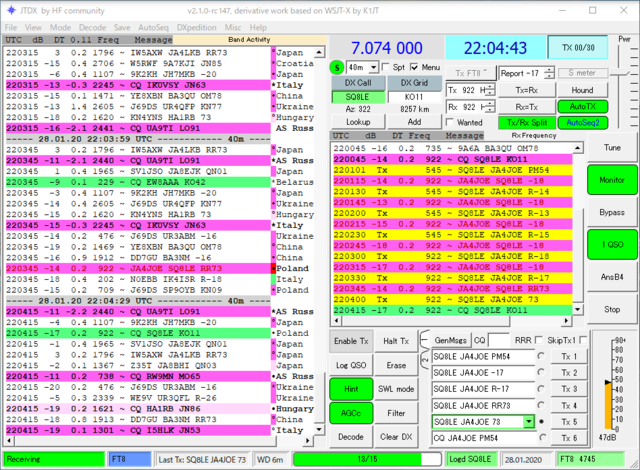Toggle the green 1 QSO button
Screen dimensions: 640x470
[612, 244]
